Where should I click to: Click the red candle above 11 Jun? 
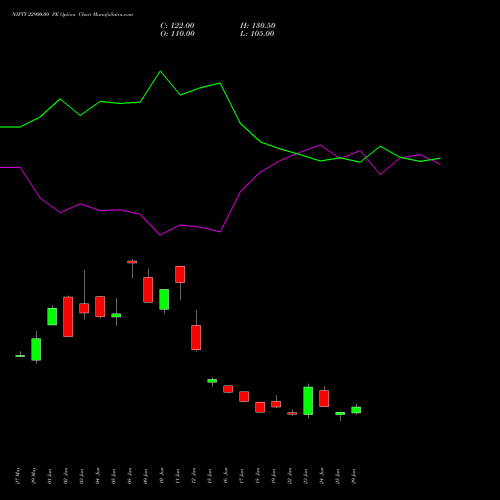pyautogui.click(x=180, y=274)
